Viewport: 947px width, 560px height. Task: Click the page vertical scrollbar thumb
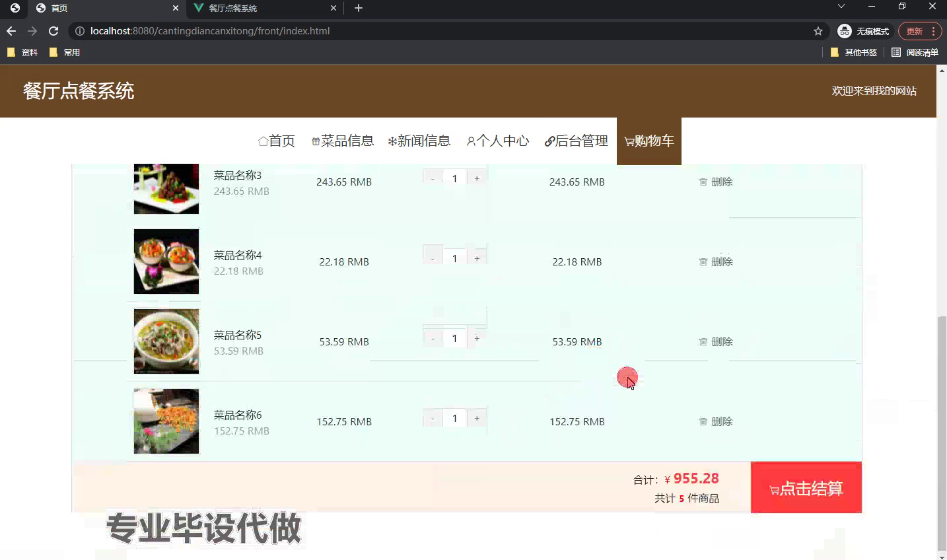tap(941, 433)
